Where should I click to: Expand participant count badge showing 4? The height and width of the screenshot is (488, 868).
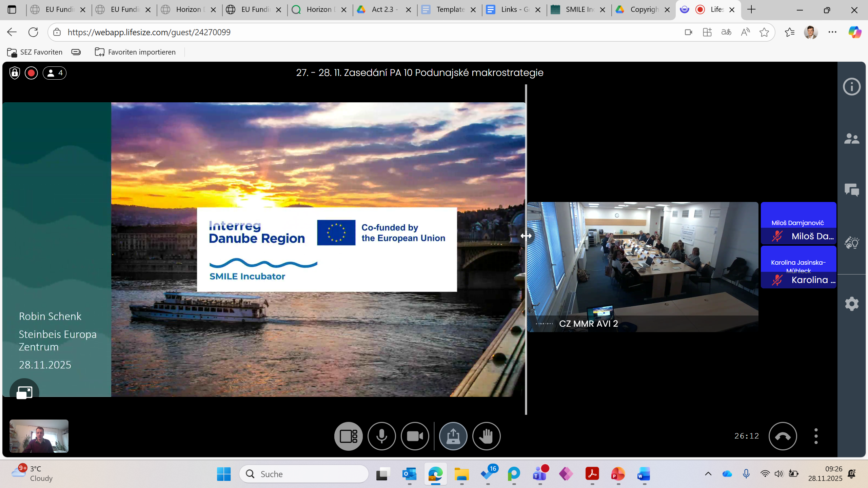(55, 73)
